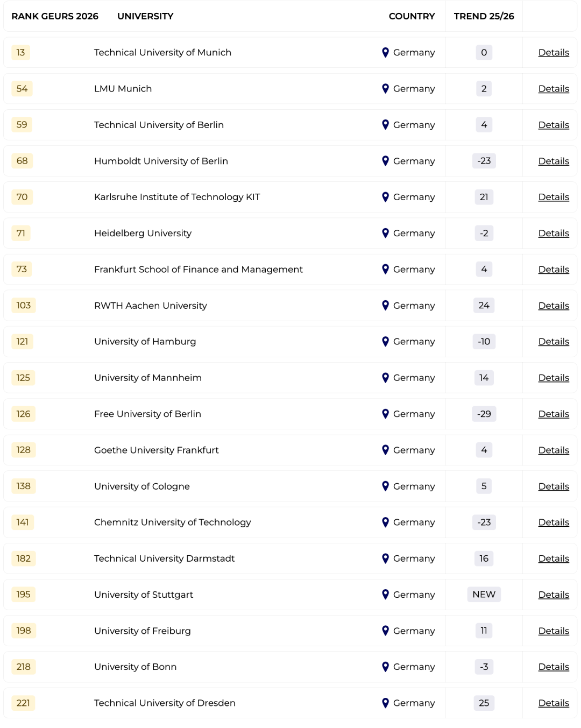The width and height of the screenshot is (581, 728).
Task: Click the TREND 25/26 column header
Action: (484, 16)
